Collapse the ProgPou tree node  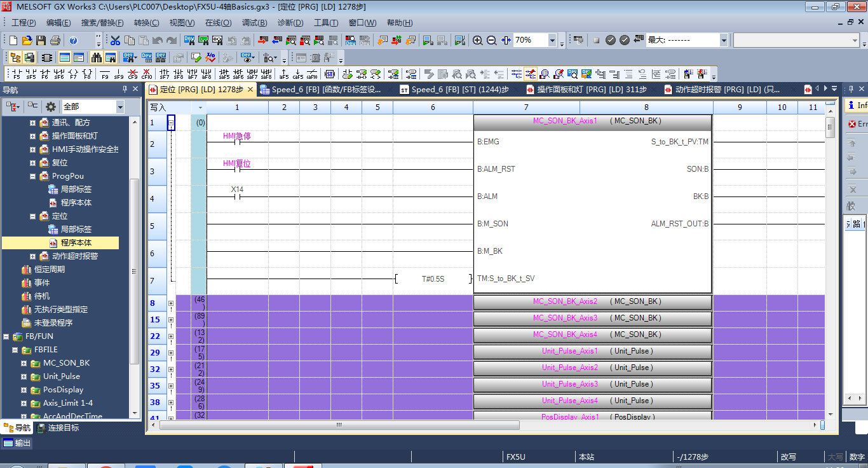[x=33, y=176]
